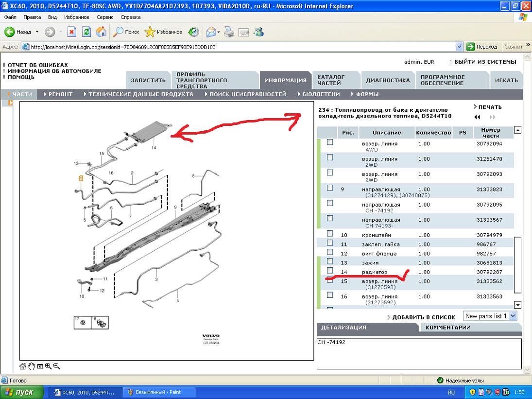Image resolution: width=532 pixels, height=399 pixels.
Task: Open the пуск Start menu
Action: click(x=22, y=392)
